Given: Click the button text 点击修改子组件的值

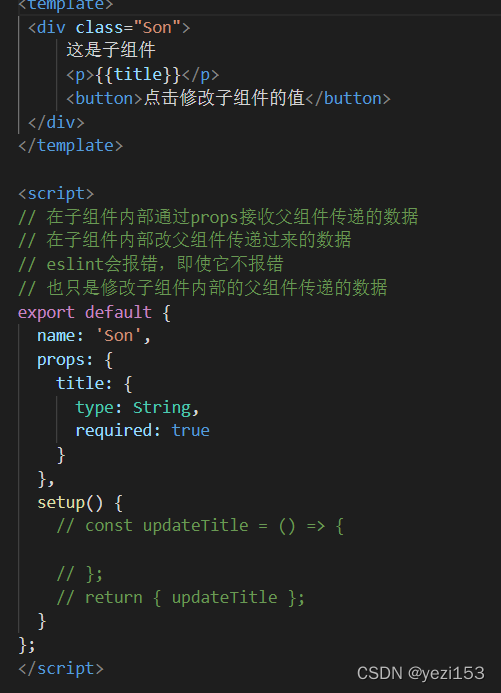Looking at the screenshot, I should pyautogui.click(x=224, y=98).
